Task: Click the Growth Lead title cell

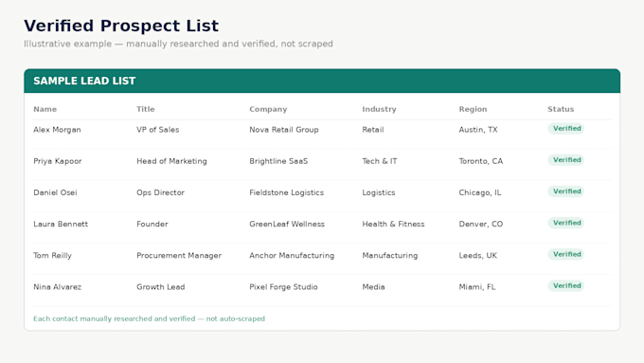Action: [x=161, y=287]
